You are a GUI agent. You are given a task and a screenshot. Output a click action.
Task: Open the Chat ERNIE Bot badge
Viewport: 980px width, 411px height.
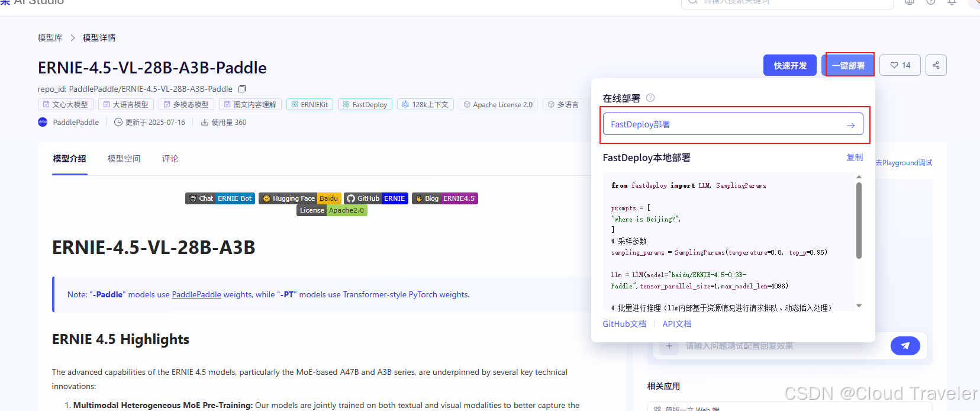(x=220, y=198)
